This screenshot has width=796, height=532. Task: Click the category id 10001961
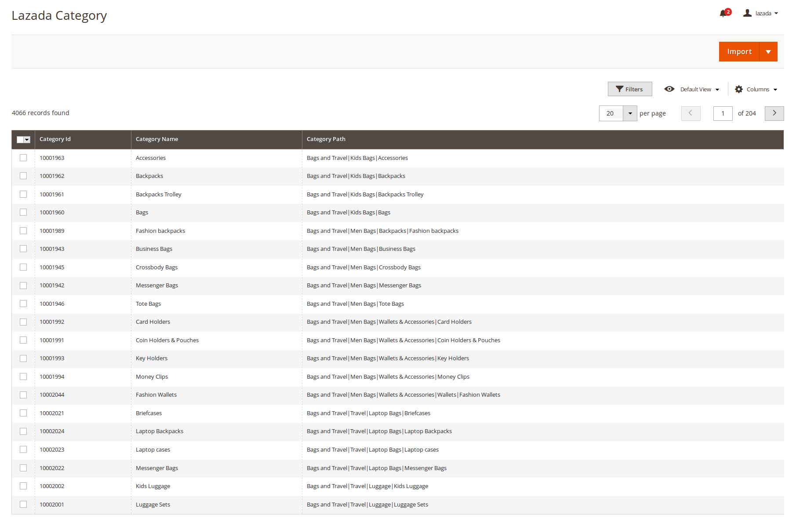[x=52, y=195]
